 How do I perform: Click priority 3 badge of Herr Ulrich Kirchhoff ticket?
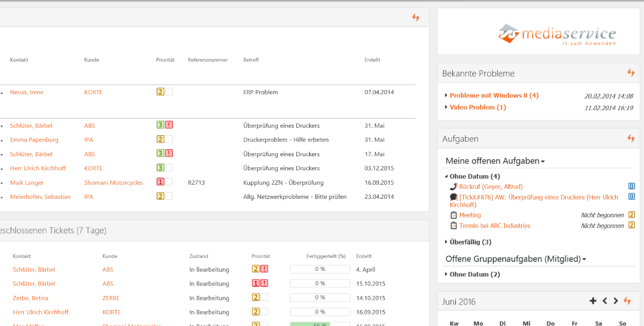point(160,168)
